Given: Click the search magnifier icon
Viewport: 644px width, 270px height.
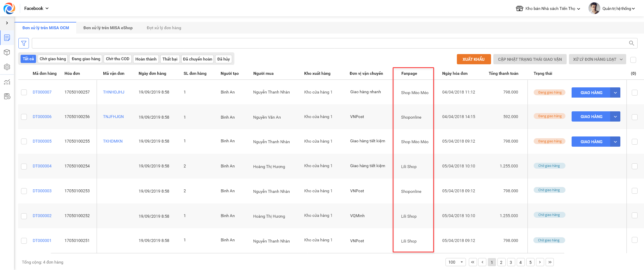Looking at the screenshot, I should click(631, 43).
